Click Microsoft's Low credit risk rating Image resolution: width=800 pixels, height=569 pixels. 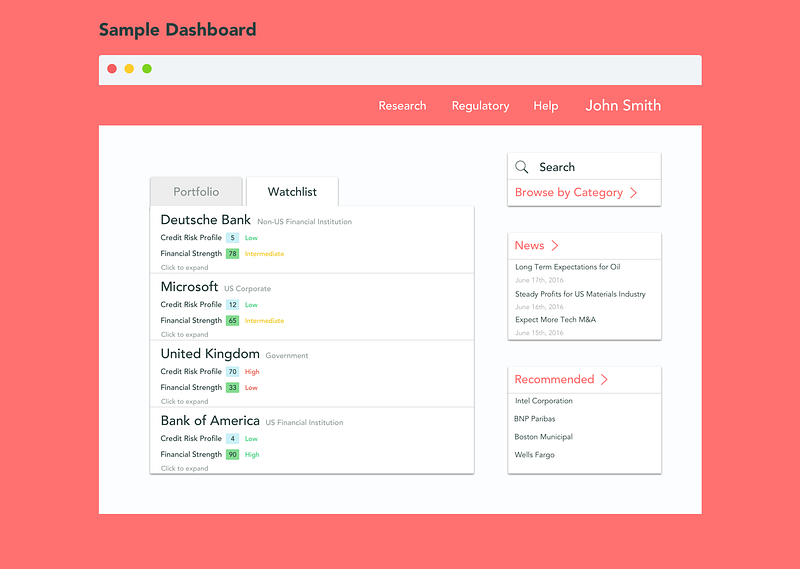coord(251,305)
